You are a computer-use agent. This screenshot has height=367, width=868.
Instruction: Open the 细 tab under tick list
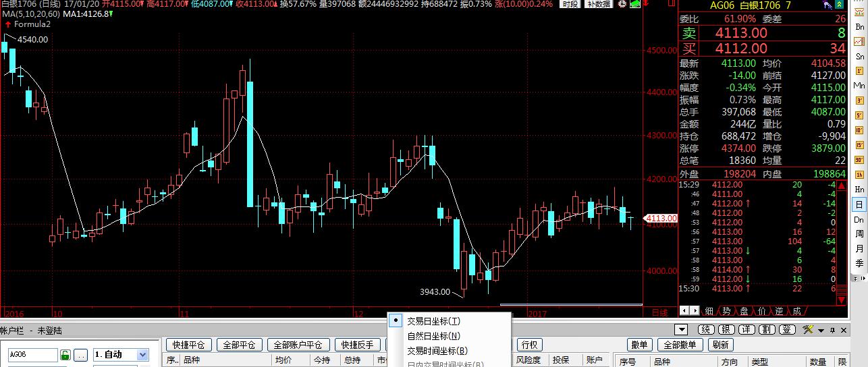pyautogui.click(x=709, y=311)
